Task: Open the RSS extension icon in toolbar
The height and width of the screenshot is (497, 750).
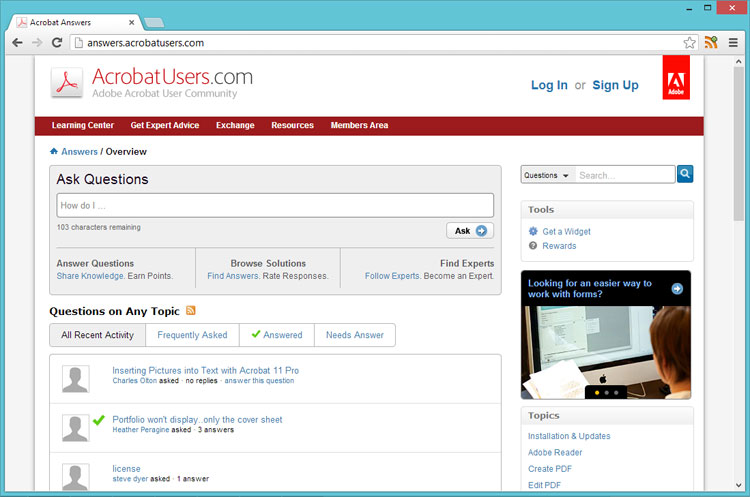Action: 711,43
